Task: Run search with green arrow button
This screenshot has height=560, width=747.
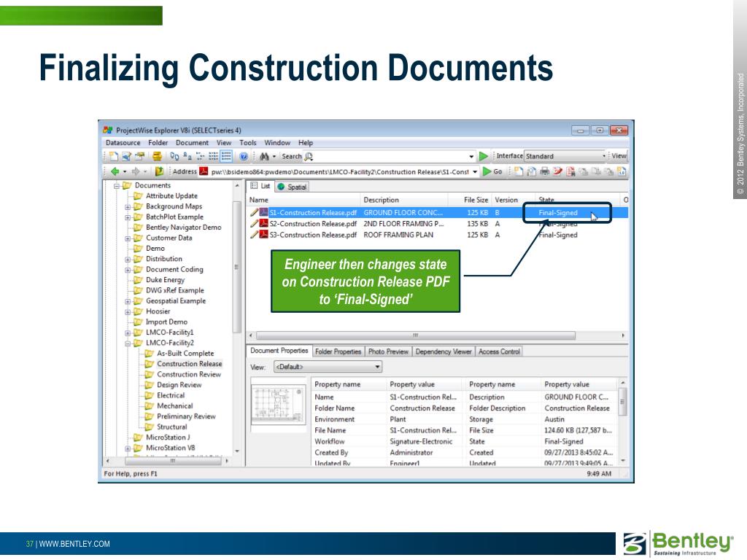Action: 484,156
